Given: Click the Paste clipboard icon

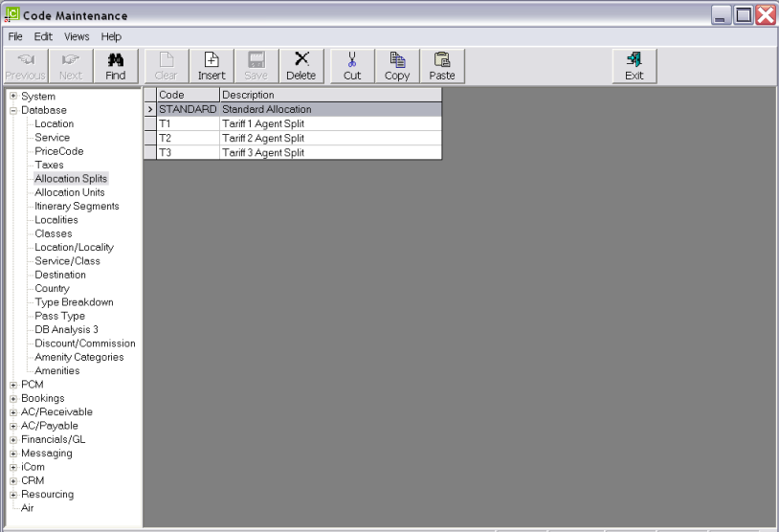Looking at the screenshot, I should [x=442, y=66].
